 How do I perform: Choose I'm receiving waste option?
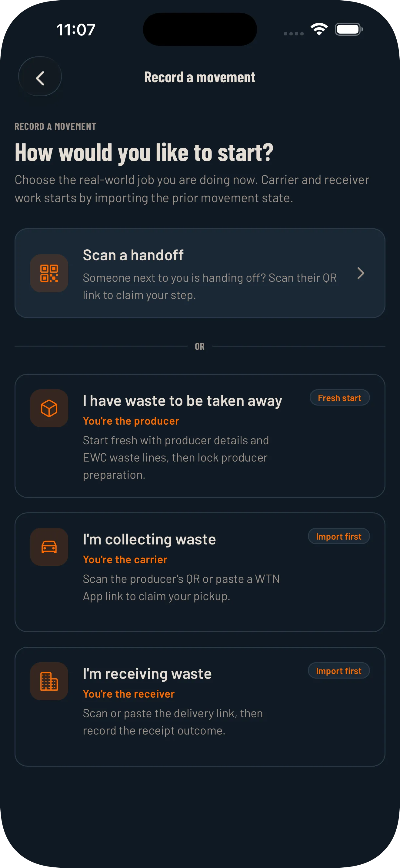pyautogui.click(x=200, y=707)
